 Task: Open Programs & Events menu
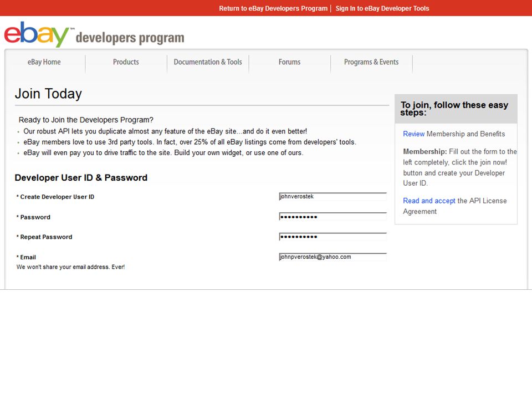click(x=371, y=62)
